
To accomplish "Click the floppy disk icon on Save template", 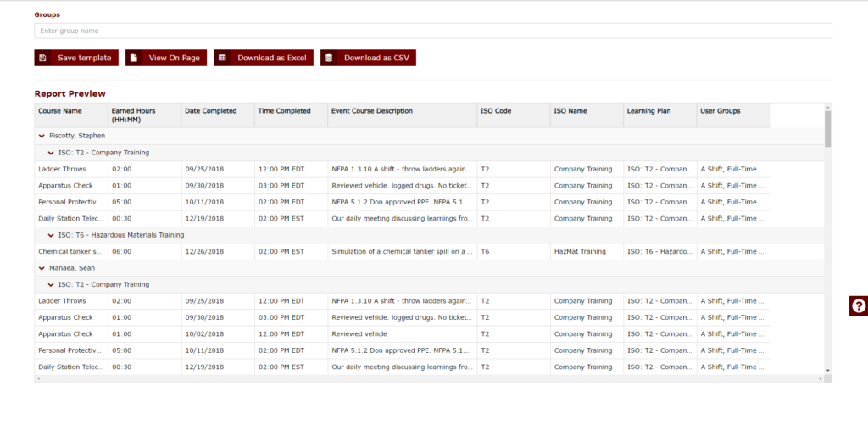I will [x=43, y=58].
